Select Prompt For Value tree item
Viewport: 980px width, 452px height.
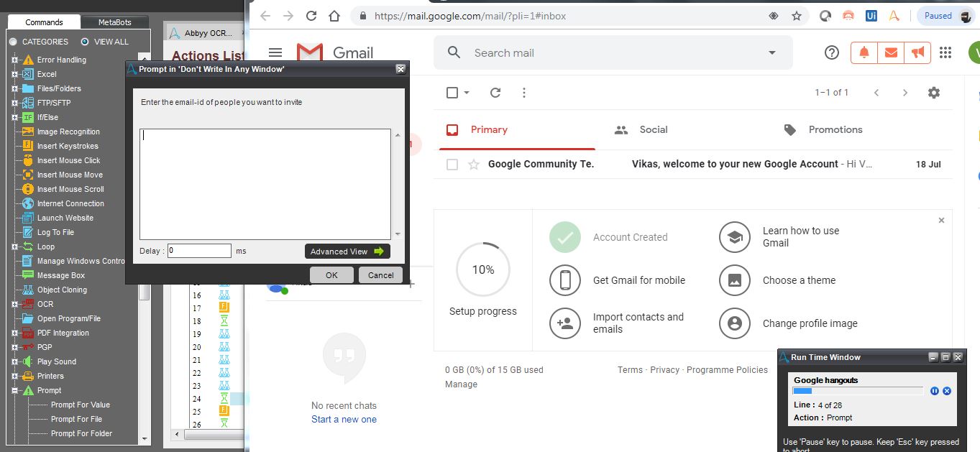(x=80, y=405)
